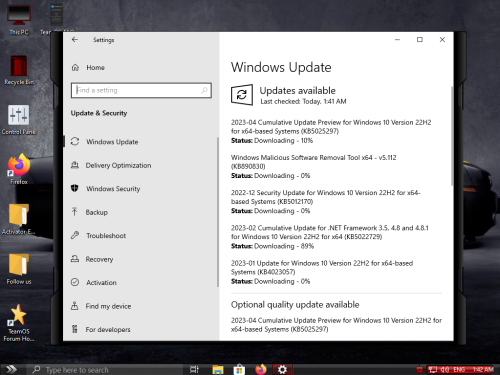
Task: Click the Find a setting search box
Action: click(x=141, y=90)
